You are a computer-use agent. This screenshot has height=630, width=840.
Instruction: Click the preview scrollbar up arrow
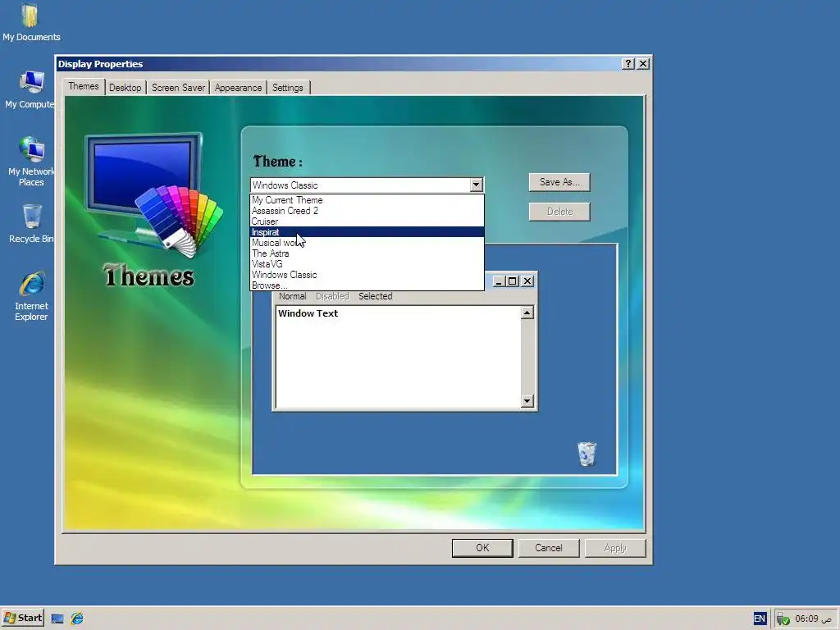527,313
